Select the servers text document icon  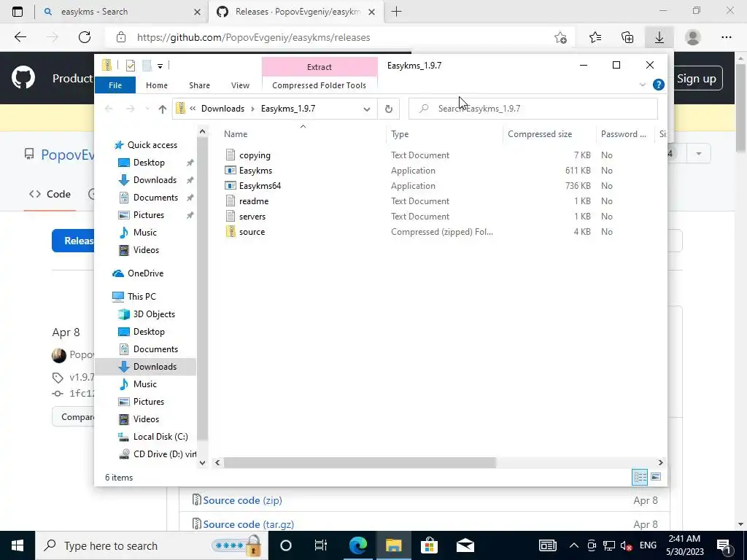(231, 216)
